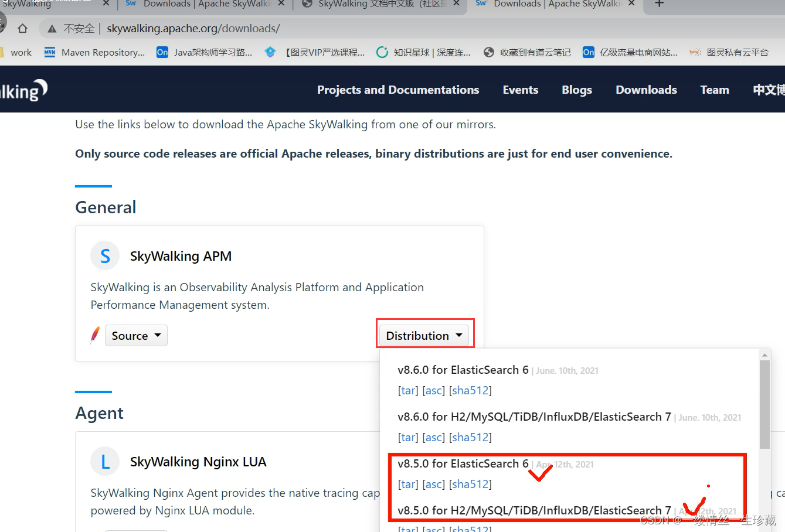Download tar for v8.6.0 ElasticSearch 6
Viewport: 785px width, 532px height.
(408, 390)
